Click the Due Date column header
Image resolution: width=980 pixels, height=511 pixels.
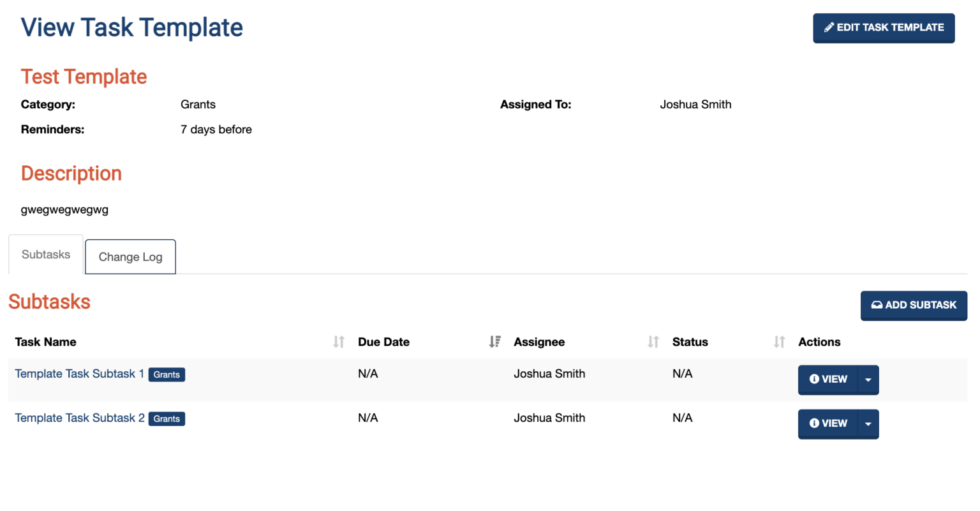pos(383,342)
